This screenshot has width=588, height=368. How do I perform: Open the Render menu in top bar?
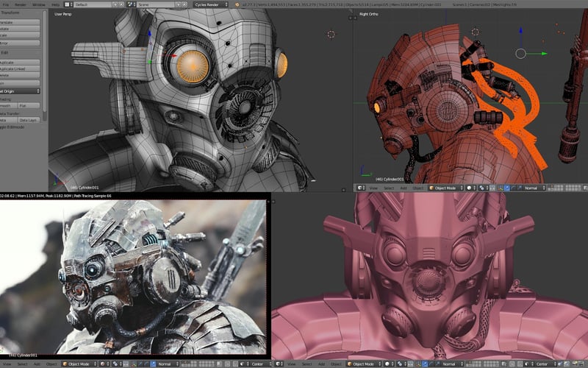(21, 4)
